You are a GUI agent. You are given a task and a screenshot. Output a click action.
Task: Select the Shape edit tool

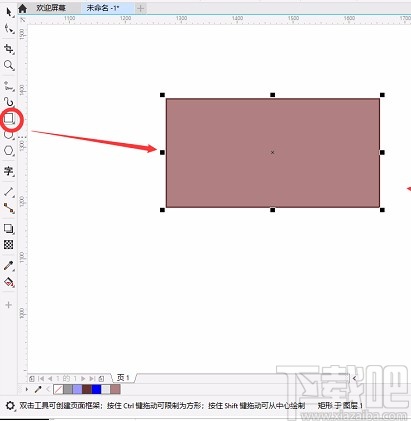(x=9, y=29)
